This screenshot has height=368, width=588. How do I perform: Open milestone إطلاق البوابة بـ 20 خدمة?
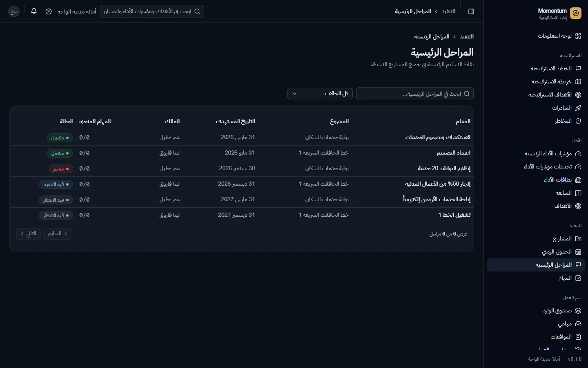point(444,168)
